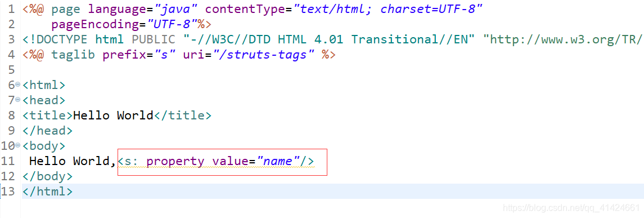Click the closing </head> tag
This screenshot has width=644, height=218.
pos(47,131)
